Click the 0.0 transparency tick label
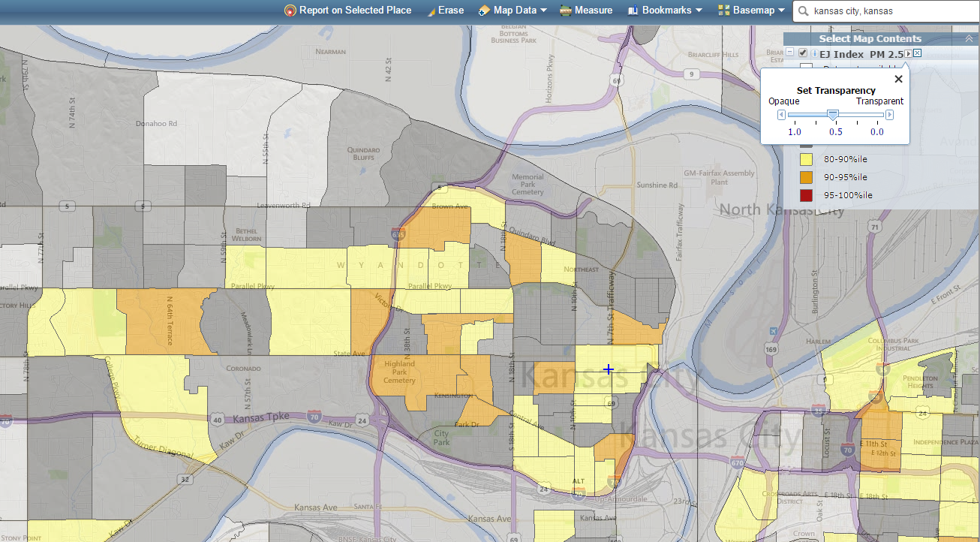Screen dimensions: 980x542 (876, 132)
